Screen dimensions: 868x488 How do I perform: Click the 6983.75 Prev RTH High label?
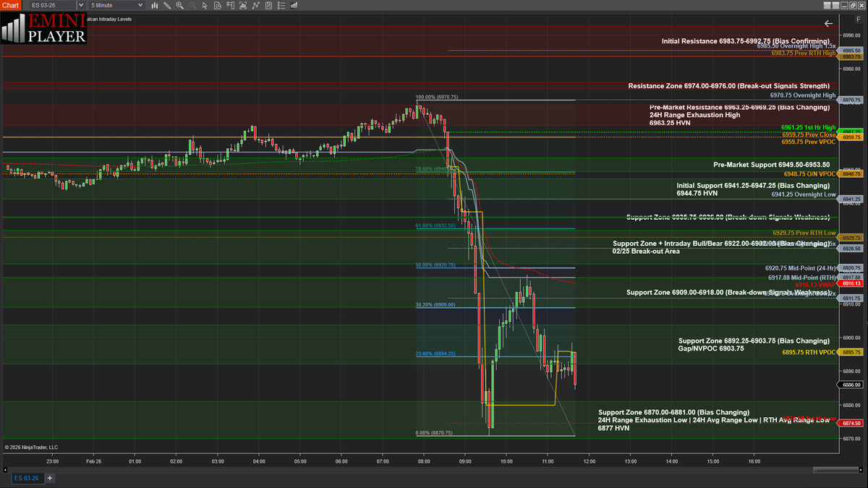pyautogui.click(x=804, y=53)
